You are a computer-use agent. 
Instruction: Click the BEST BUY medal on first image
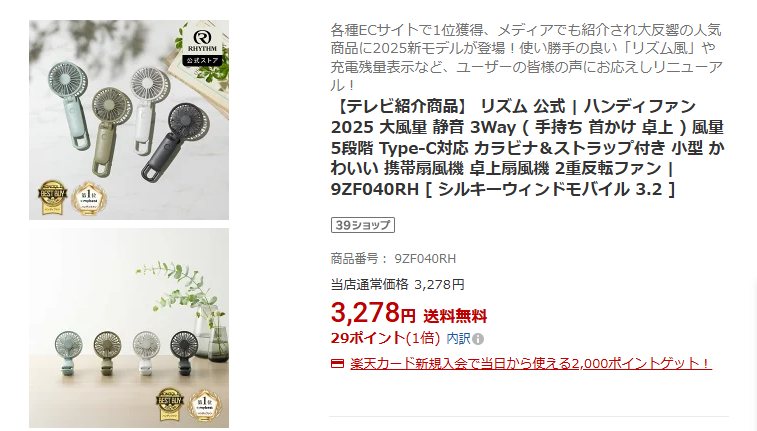(x=52, y=197)
